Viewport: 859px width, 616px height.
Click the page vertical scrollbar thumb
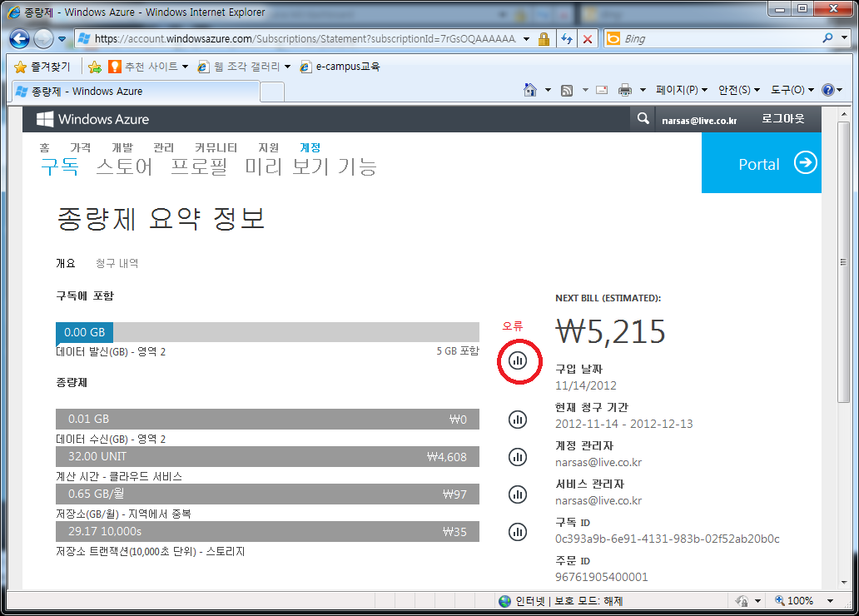(843, 262)
